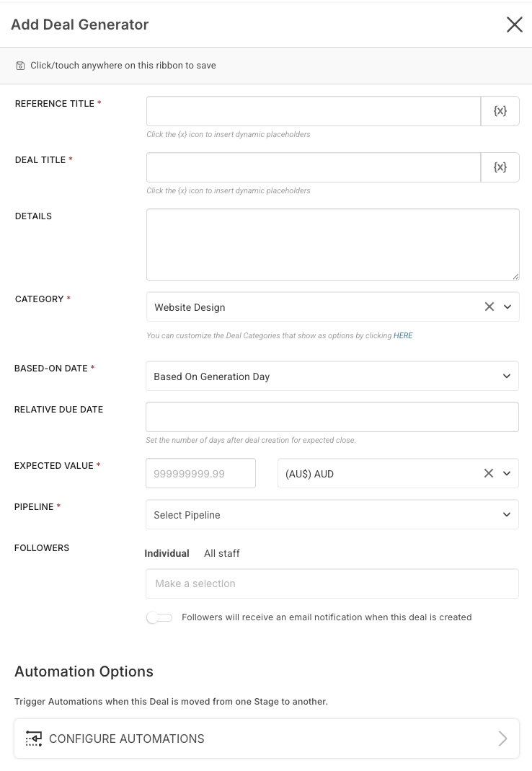
Task: Click the save icon on the ribbon
Action: (x=20, y=66)
